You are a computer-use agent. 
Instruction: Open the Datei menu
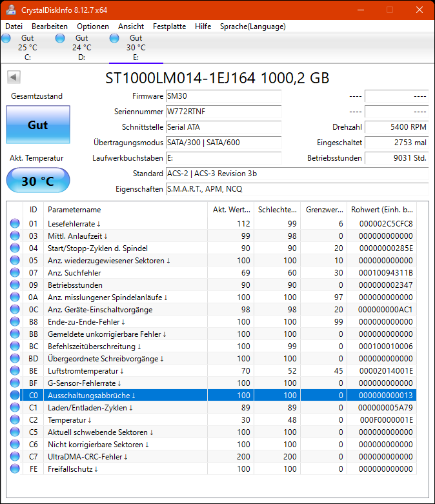[x=14, y=26]
